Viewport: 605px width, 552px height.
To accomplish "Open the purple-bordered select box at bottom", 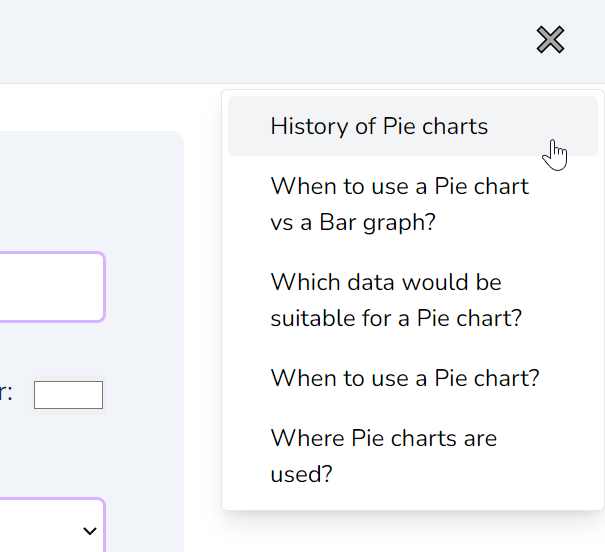I will pos(52,525).
